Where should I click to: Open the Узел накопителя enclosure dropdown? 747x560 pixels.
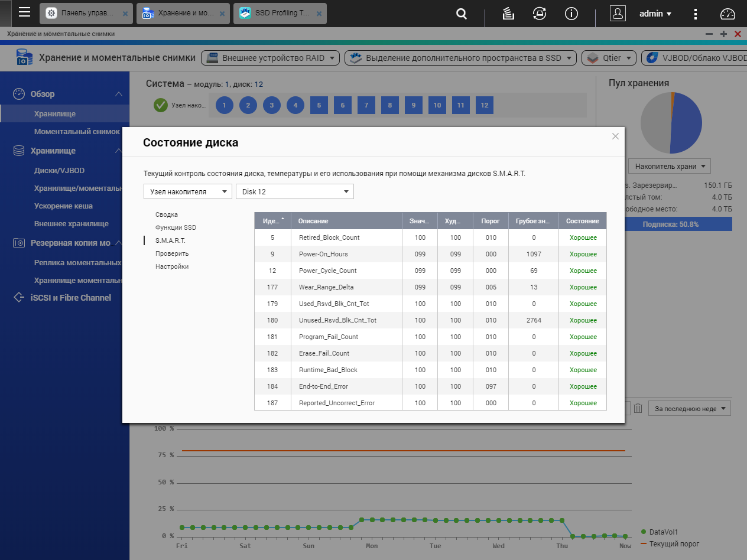pos(188,191)
